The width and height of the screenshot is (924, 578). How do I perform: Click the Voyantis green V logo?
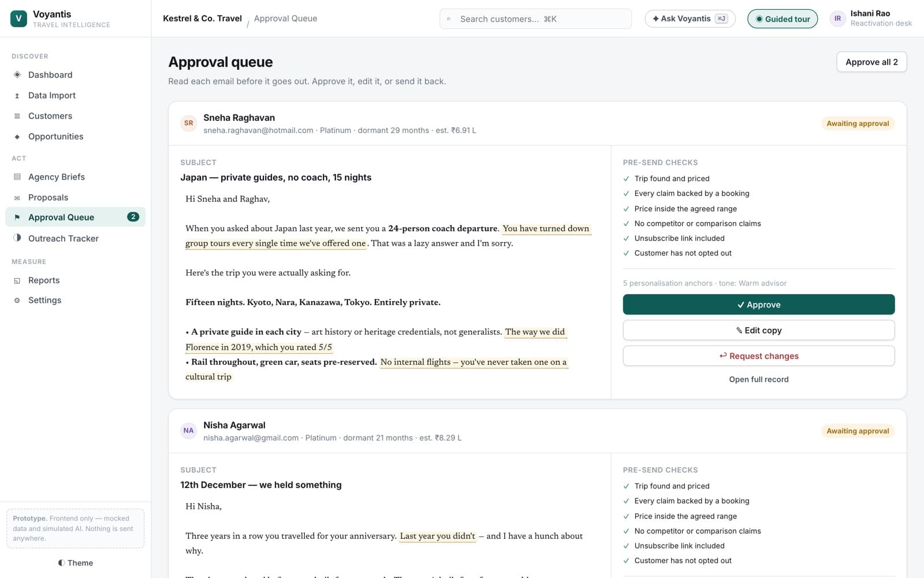18,18
